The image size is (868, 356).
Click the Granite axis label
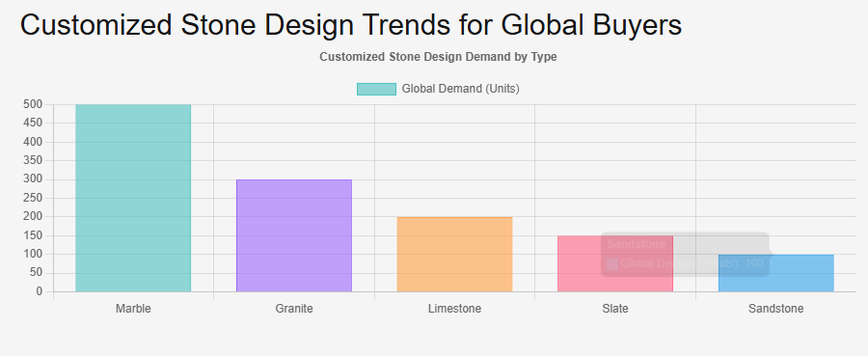(x=294, y=309)
